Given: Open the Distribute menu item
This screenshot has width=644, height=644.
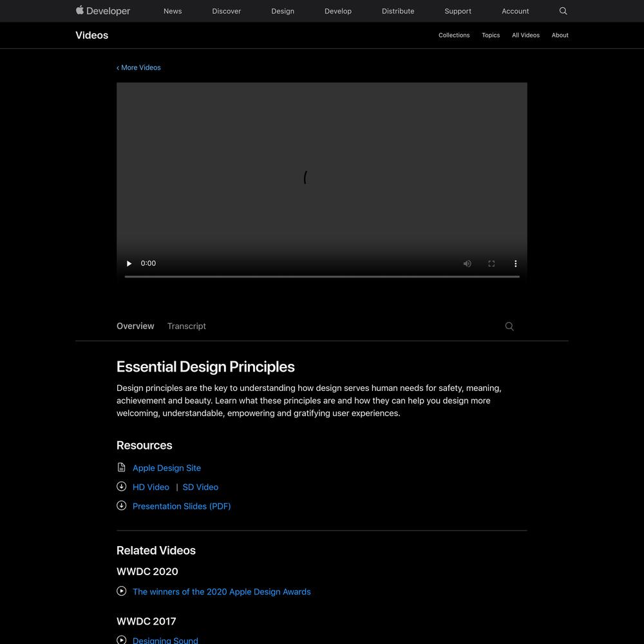Looking at the screenshot, I should [398, 11].
